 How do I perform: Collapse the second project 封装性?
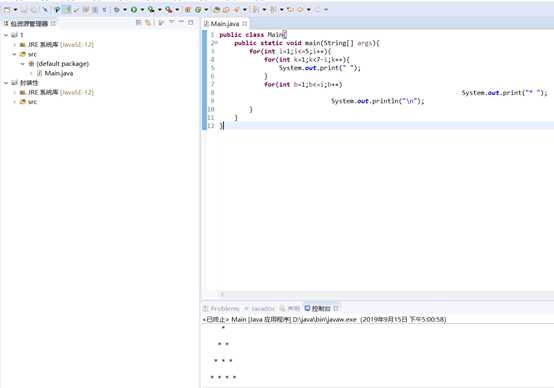(x=6, y=83)
